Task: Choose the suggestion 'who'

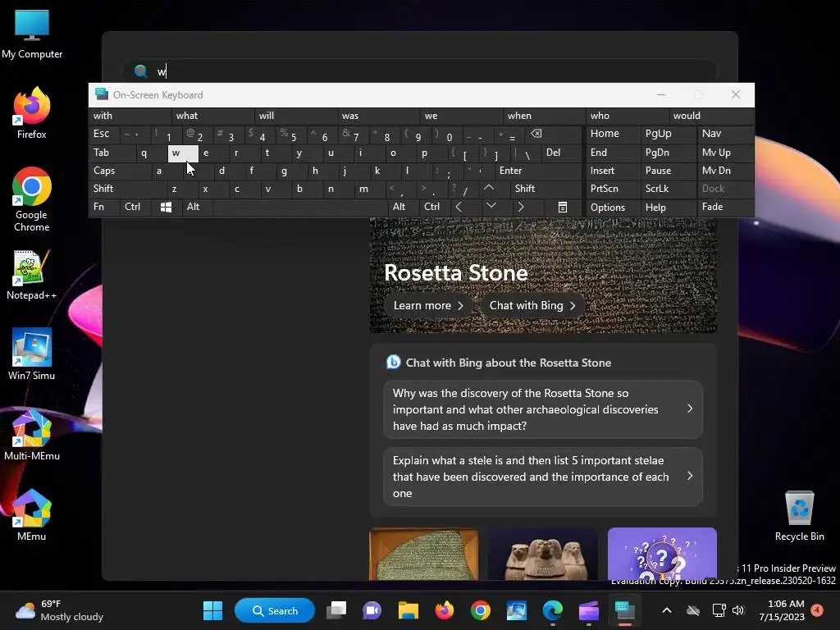Action: point(628,116)
